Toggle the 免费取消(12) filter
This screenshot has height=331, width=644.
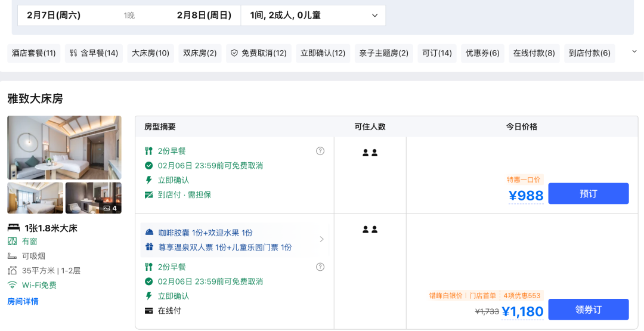259,54
